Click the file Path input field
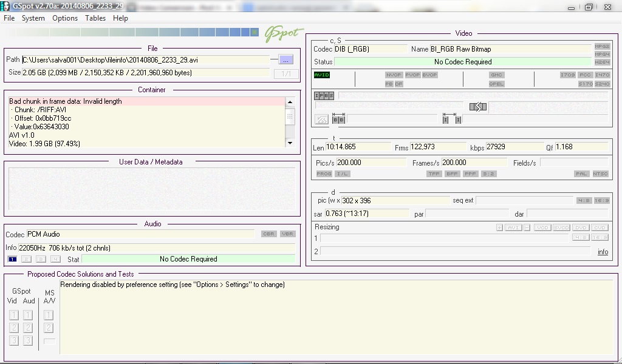This screenshot has width=622, height=364. coord(146,60)
